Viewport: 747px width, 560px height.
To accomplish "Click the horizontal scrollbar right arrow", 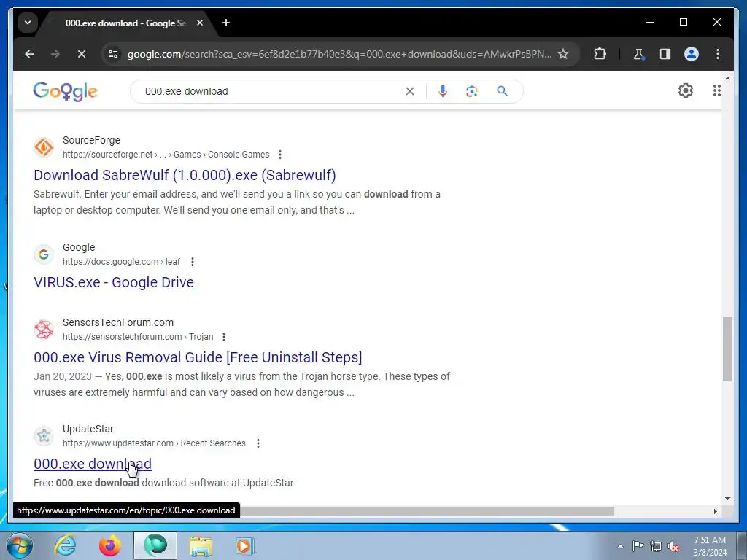I will pos(715,511).
